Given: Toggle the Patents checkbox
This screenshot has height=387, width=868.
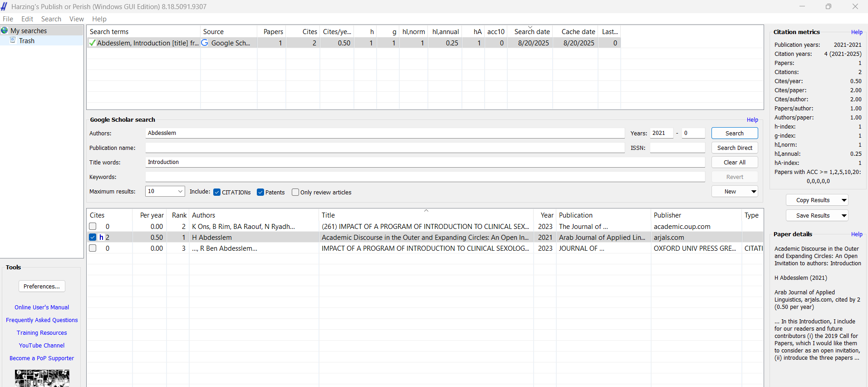Looking at the screenshot, I should click(260, 192).
